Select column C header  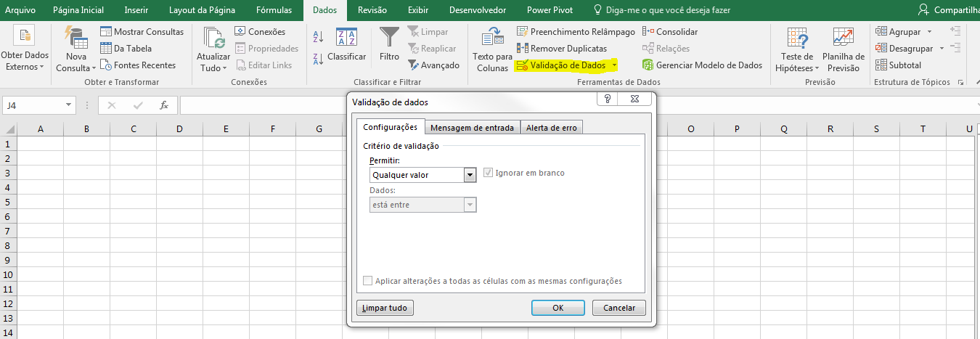tap(134, 128)
